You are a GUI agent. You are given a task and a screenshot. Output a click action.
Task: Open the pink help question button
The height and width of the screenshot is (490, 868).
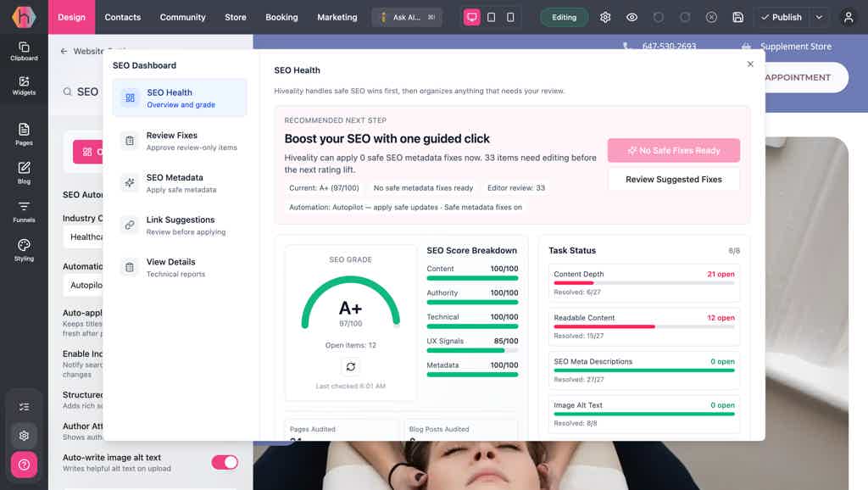click(x=24, y=465)
